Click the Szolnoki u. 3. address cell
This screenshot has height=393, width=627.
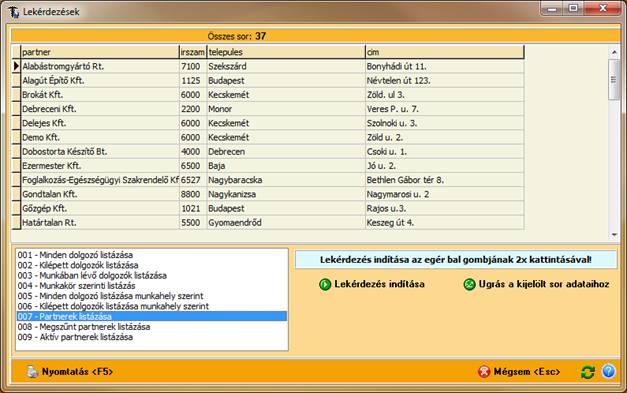tap(445, 123)
